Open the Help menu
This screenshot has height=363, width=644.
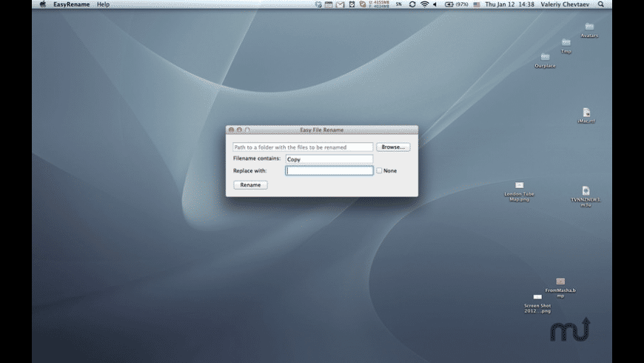(103, 4)
